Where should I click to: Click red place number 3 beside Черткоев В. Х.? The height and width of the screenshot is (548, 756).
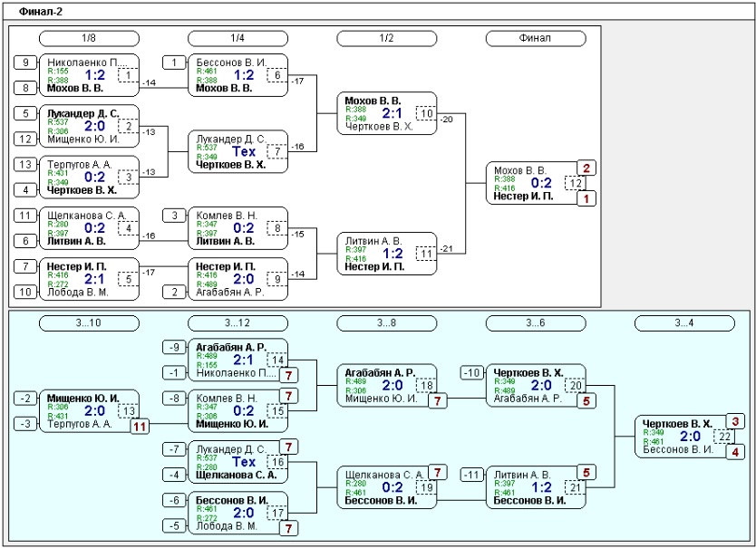coord(735,422)
